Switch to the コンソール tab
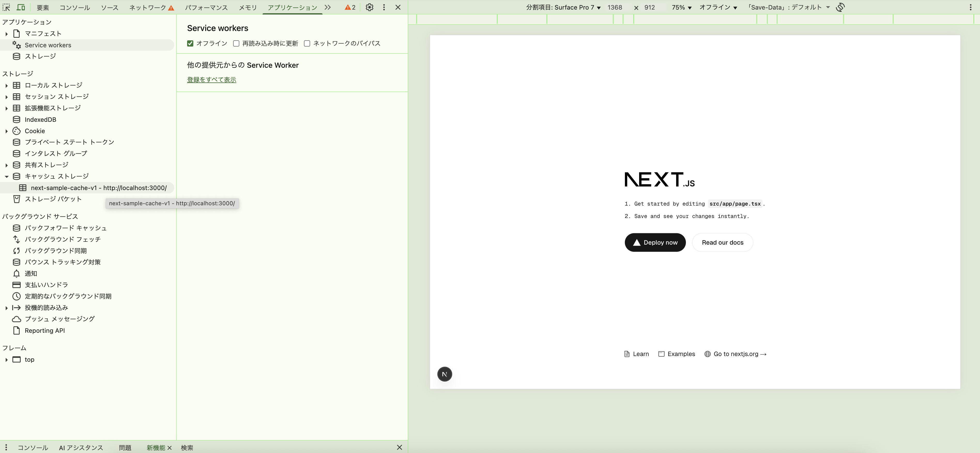Viewport: 980px width, 453px height. pyautogui.click(x=75, y=7)
